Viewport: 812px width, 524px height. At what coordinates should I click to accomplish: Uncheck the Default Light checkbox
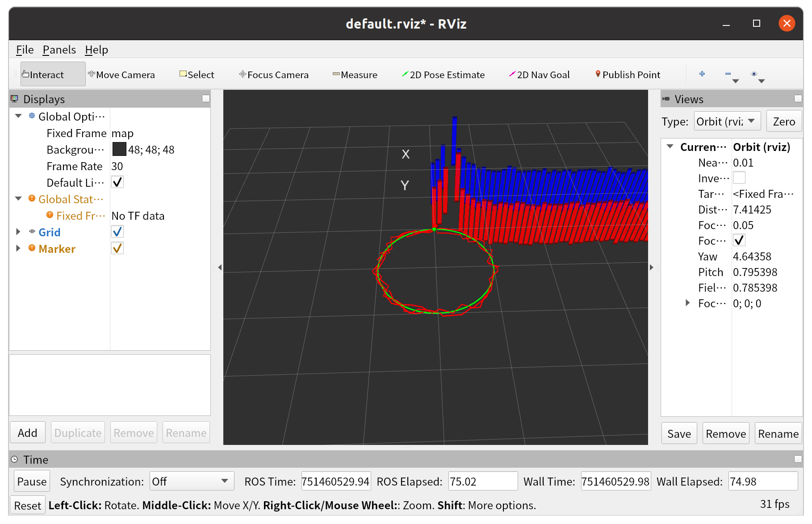[117, 182]
